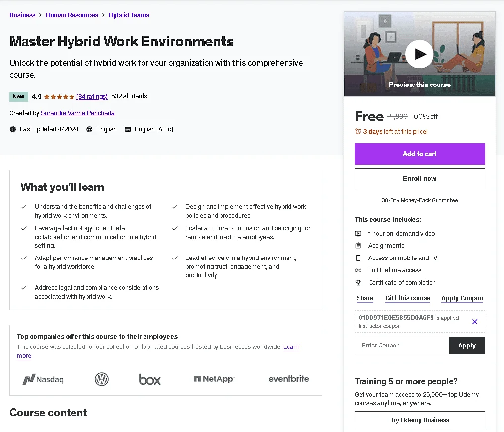Click the 100% off discount text
Screen dimensions: 504x432
424,116
